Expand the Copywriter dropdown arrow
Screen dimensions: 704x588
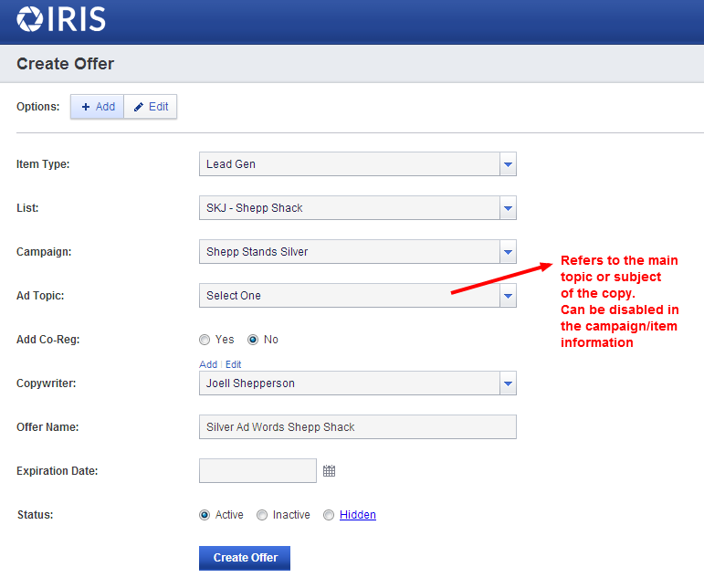[x=508, y=383]
